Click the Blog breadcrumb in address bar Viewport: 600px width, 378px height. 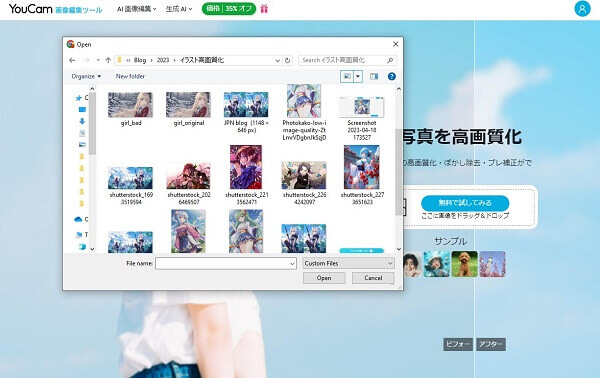click(140, 60)
